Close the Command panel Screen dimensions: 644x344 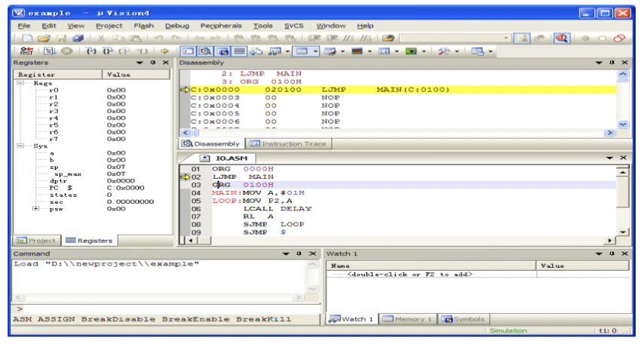click(x=312, y=253)
